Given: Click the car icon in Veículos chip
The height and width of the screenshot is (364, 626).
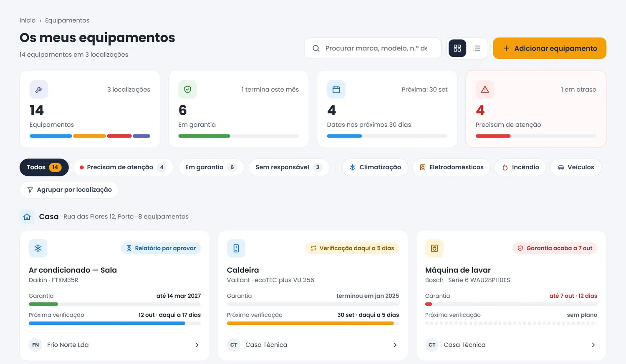Looking at the screenshot, I should coord(561,167).
